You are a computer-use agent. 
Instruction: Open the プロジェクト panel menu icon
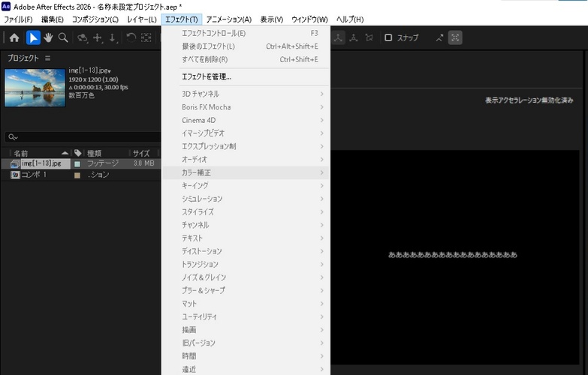[x=47, y=58]
